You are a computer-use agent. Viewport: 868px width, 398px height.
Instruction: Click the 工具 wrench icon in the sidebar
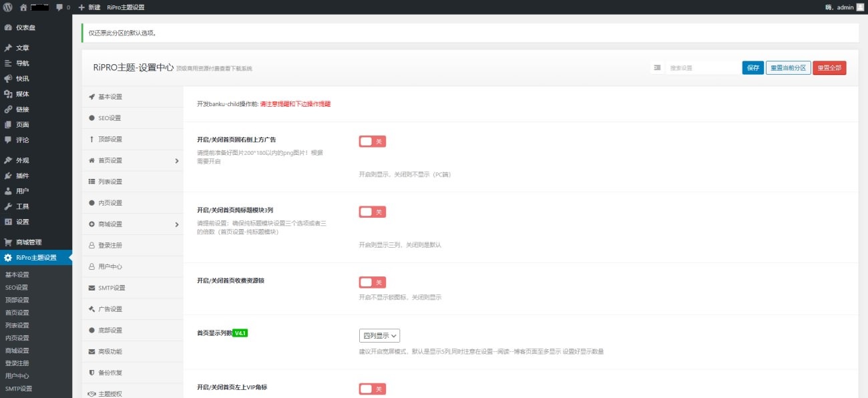(x=8, y=206)
